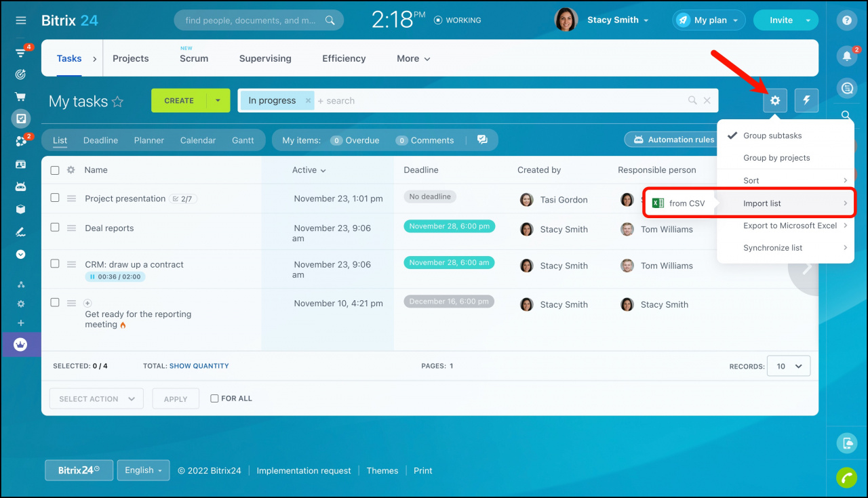
Task: Open the lightning bolt robots button
Action: click(806, 101)
